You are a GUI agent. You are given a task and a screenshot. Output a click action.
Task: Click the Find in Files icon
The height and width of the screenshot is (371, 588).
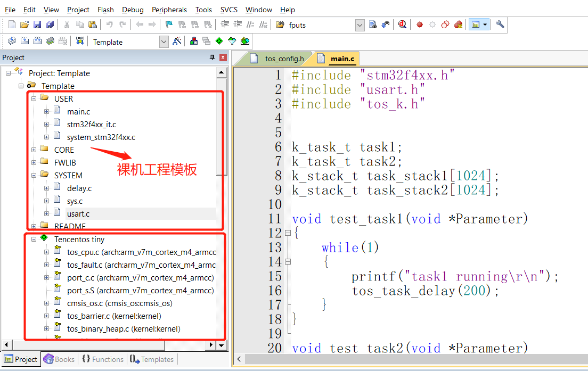[280, 24]
